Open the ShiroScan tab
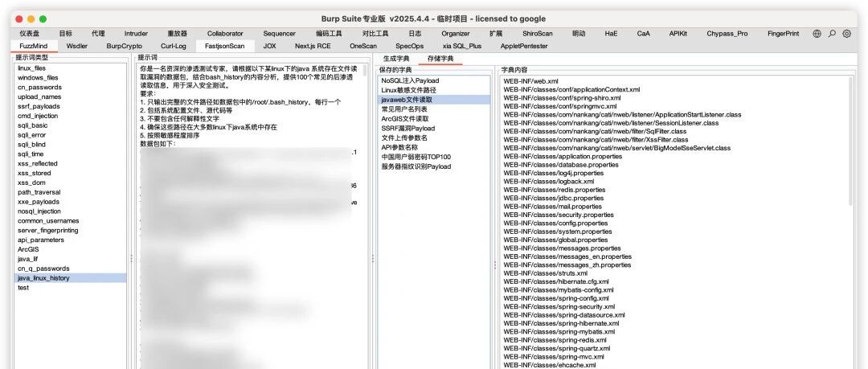The image size is (868, 369). click(x=537, y=34)
